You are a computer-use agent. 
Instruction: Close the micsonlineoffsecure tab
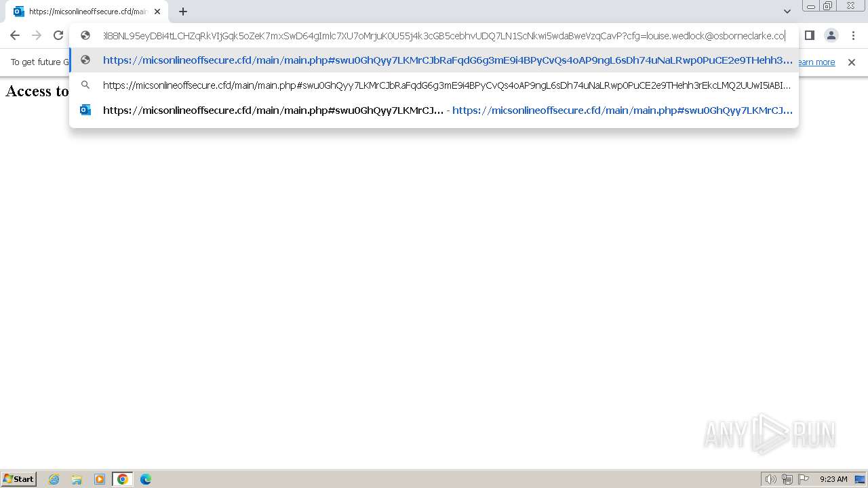tap(157, 12)
